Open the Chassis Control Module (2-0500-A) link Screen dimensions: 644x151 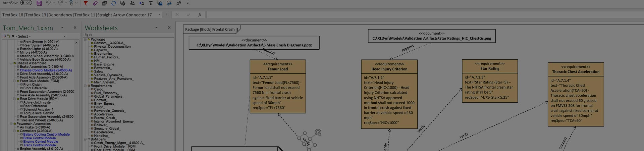pos(46,70)
